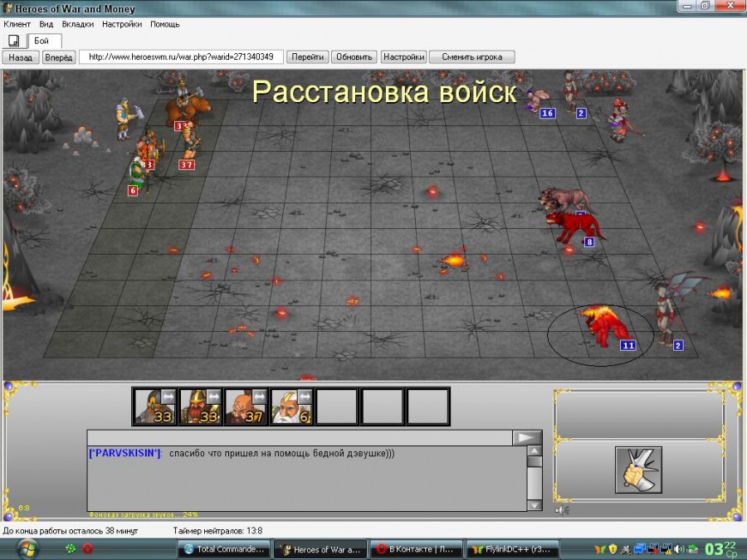The image size is (747, 560).
Task: Click the taskbar clock showing 03
Action: [720, 549]
